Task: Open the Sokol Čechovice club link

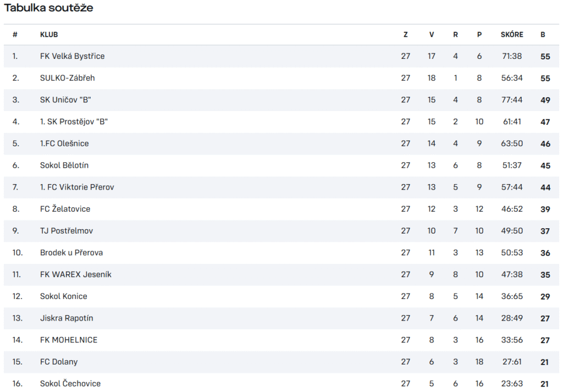Action: (x=70, y=383)
